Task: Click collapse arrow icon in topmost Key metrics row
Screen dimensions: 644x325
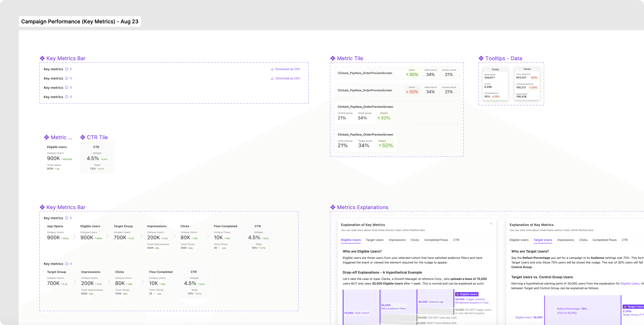Action: (x=71, y=69)
